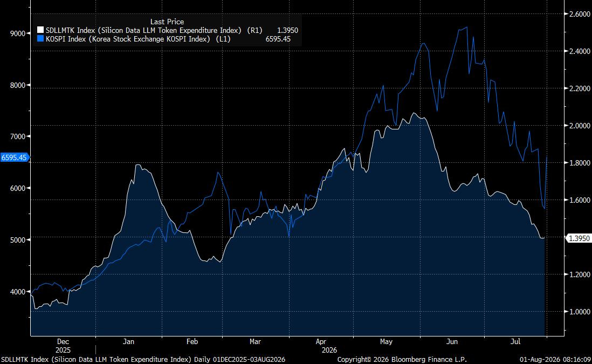The width and height of the screenshot is (592, 364).
Task: Click the blue KOSPI legend color swatch
Action: 40,39
